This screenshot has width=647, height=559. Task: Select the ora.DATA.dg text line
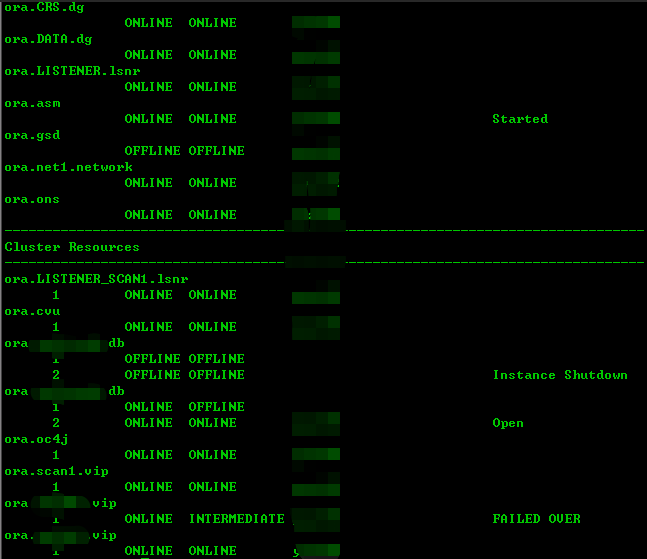(48, 39)
